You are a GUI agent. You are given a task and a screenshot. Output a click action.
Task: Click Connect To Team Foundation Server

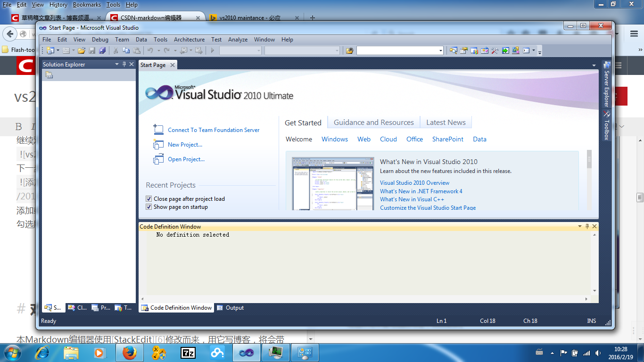point(214,130)
